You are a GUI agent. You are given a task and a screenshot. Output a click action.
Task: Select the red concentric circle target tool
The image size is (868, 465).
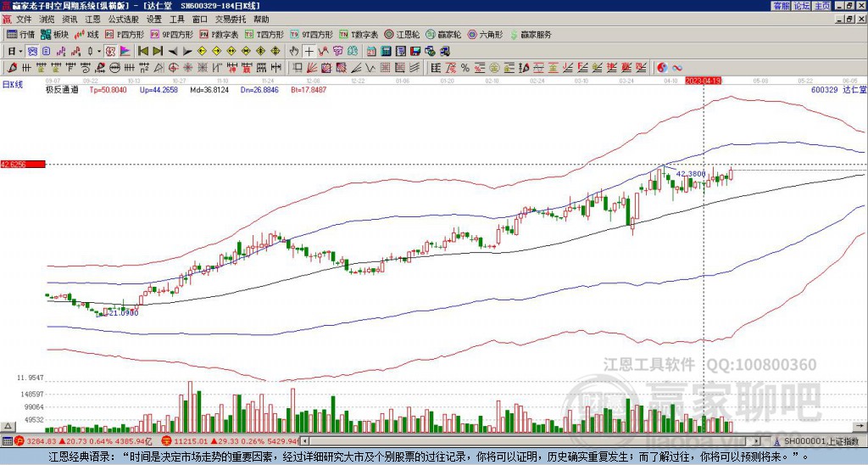pyautogui.click(x=173, y=68)
